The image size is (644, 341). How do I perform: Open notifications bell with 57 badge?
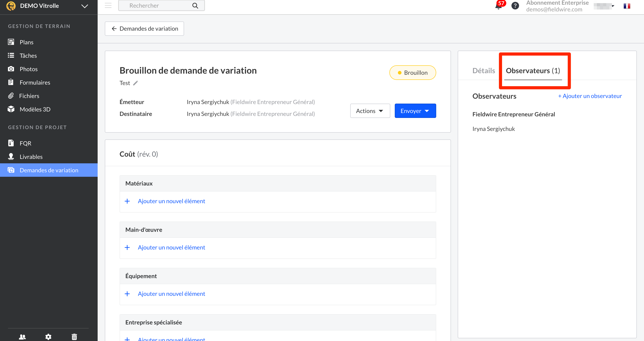[500, 5]
